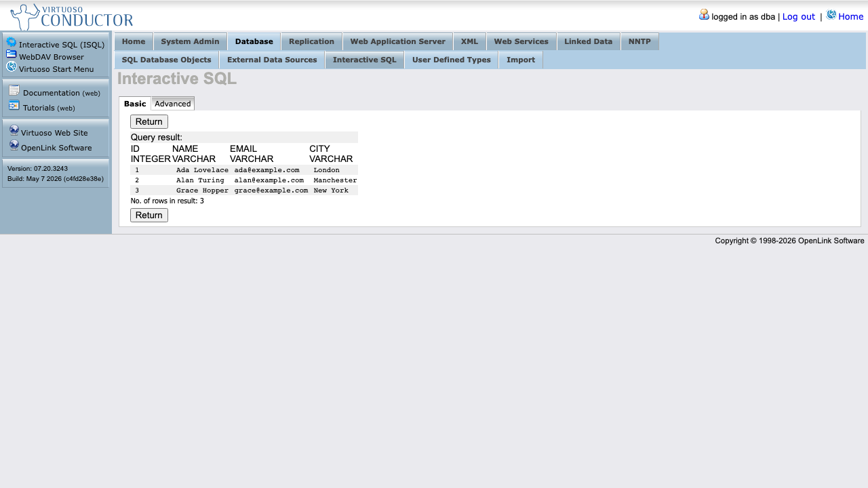
Task: Click the Documentation book icon
Action: 14,90
